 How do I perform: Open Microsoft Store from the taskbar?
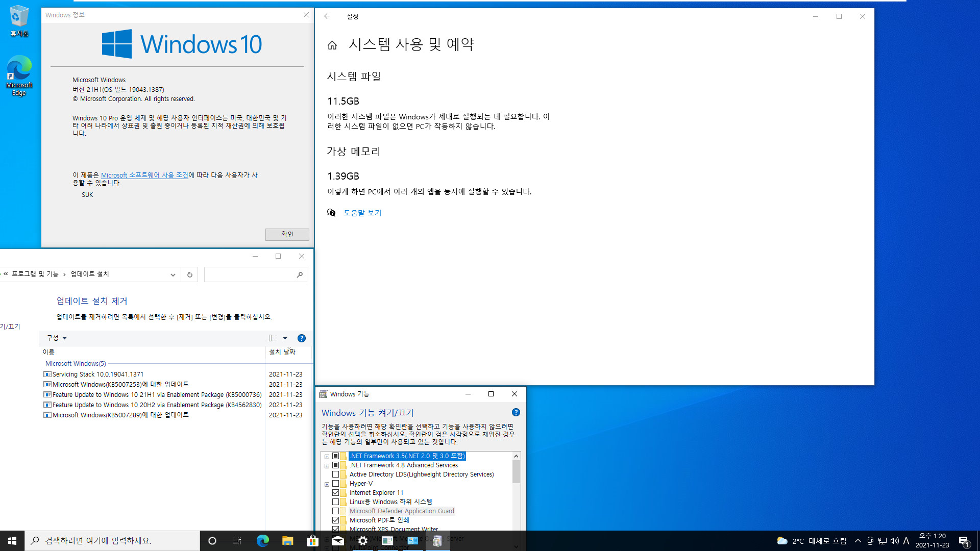click(312, 541)
